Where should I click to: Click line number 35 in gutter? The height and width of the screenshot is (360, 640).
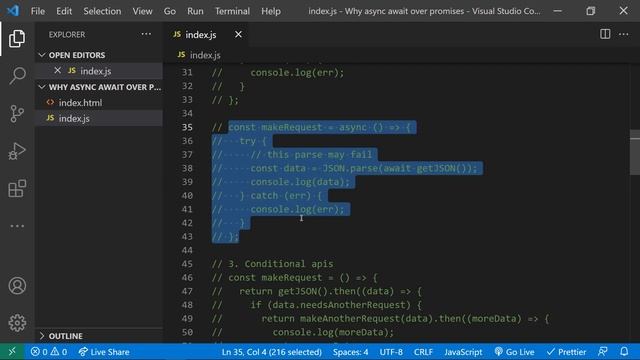[x=187, y=127]
